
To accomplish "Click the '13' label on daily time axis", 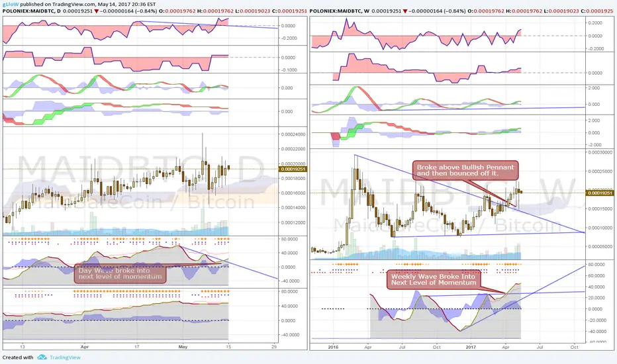I will click(23, 347).
